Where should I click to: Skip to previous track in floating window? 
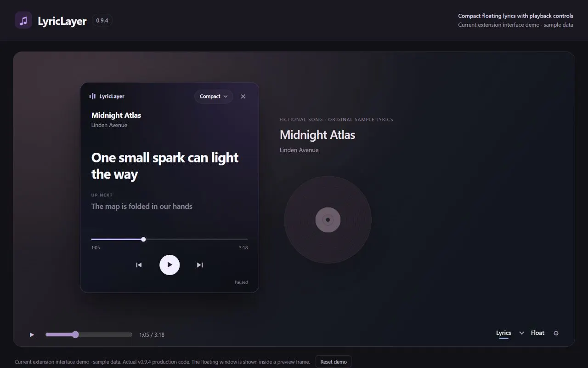[x=139, y=265]
